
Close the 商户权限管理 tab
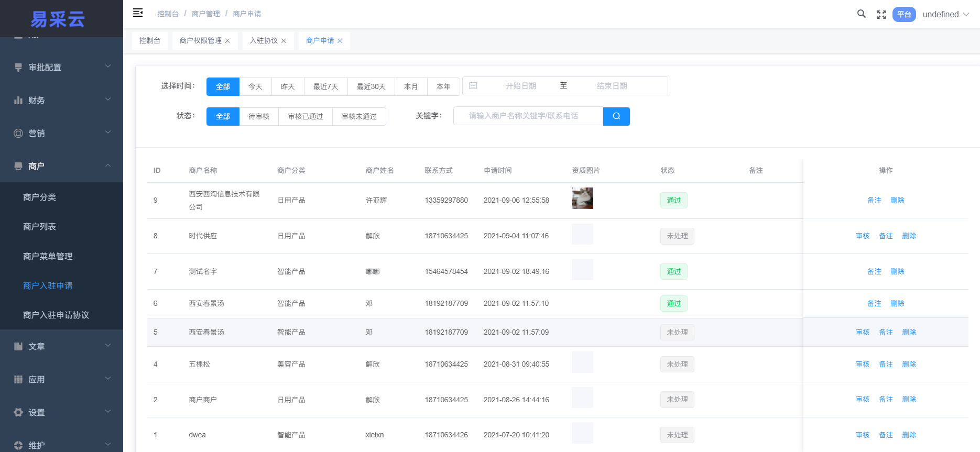pyautogui.click(x=227, y=41)
